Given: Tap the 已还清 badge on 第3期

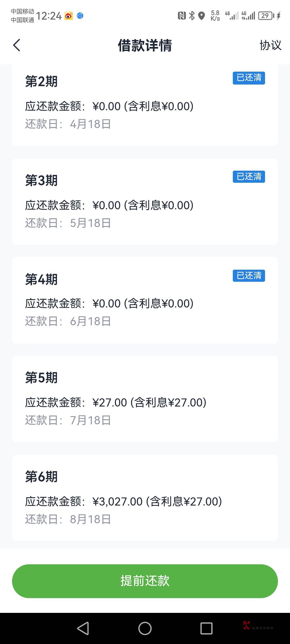Looking at the screenshot, I should click(249, 177).
